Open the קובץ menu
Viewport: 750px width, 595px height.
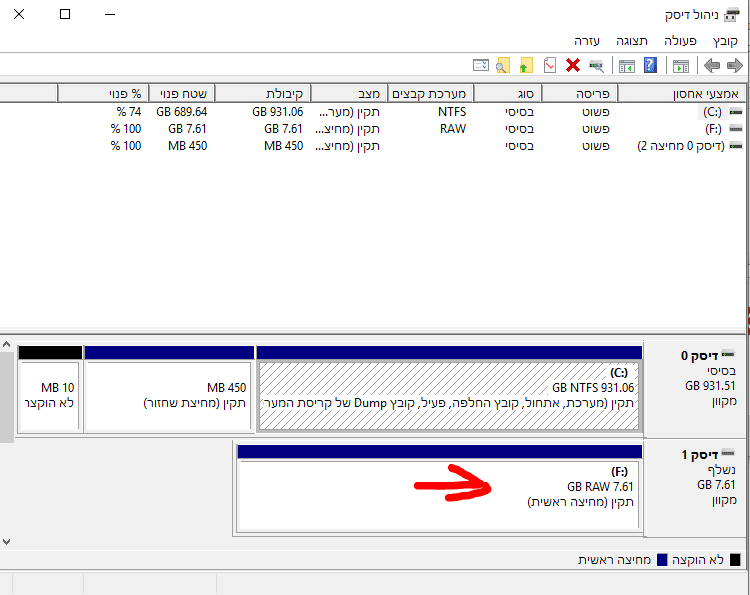(725, 41)
